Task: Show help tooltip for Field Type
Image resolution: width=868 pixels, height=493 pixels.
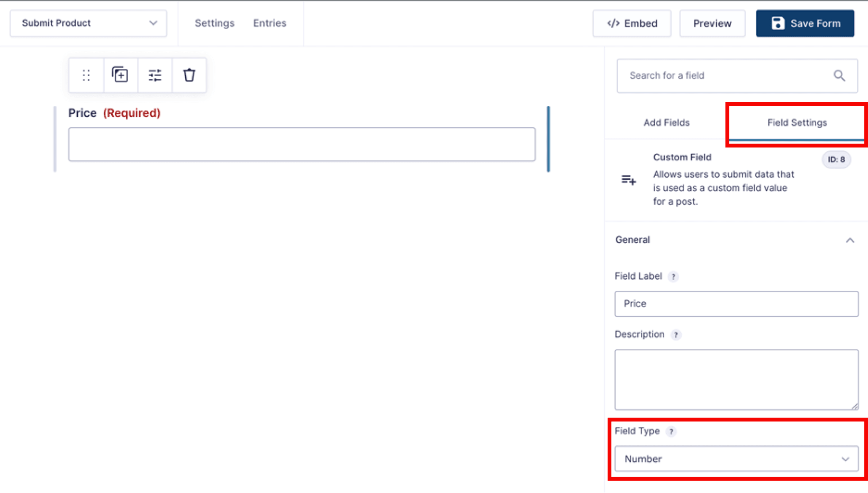Action: tap(671, 432)
